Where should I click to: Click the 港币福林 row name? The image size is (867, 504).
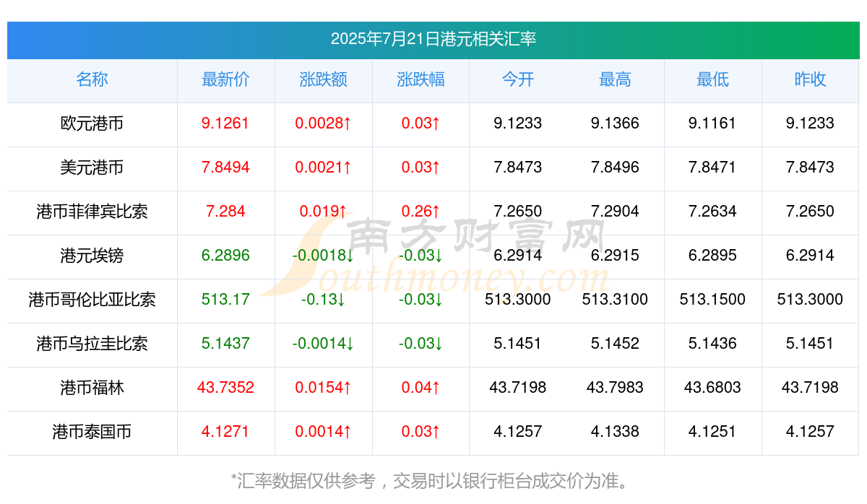coord(92,388)
